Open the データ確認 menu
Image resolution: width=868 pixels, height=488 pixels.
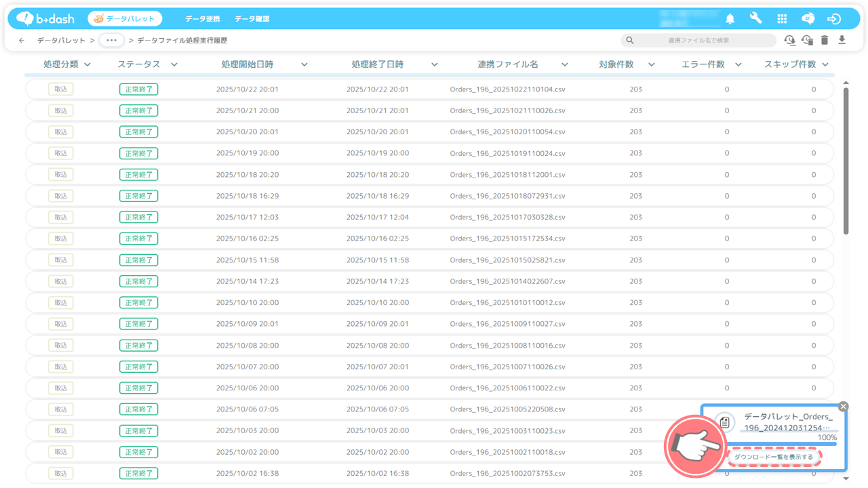[252, 19]
